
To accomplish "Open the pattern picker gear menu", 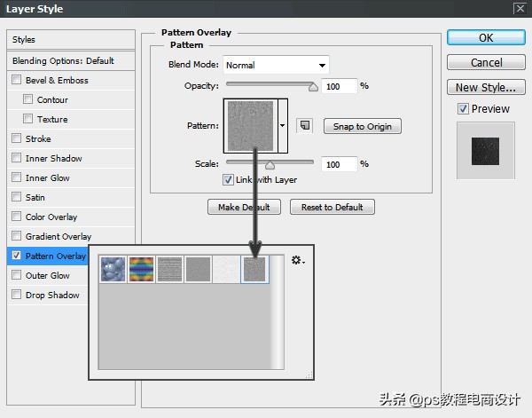I will 298,260.
